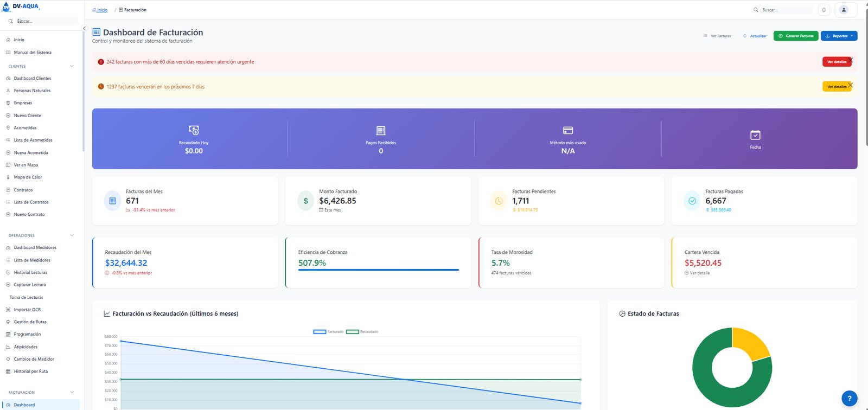Click the Pagos Recibidos receipt icon
Viewport: 868px width, 410px height.
click(x=381, y=130)
